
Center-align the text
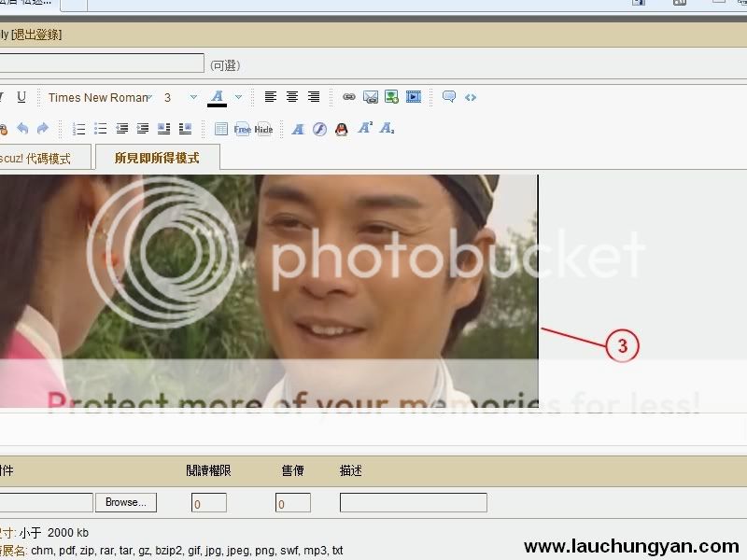click(x=292, y=97)
